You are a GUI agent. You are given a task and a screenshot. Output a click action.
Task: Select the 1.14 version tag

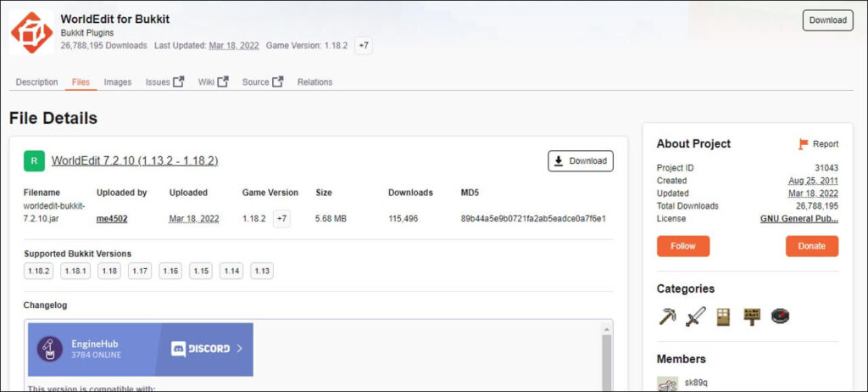tap(231, 272)
